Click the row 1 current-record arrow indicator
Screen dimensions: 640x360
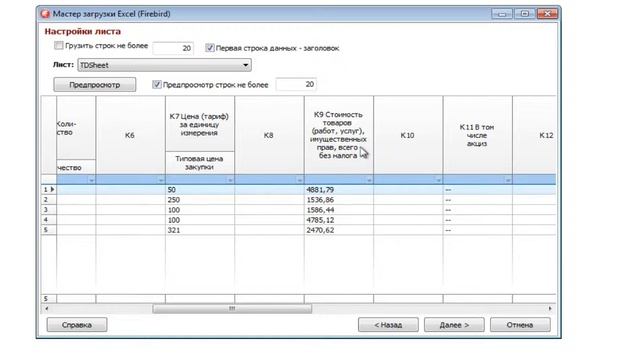coord(52,189)
